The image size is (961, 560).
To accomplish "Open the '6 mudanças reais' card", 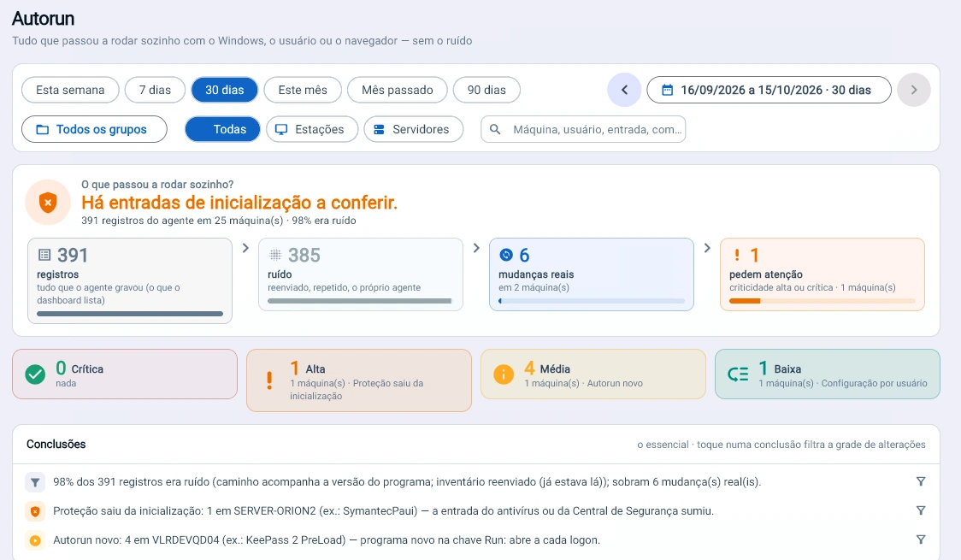I will (x=592, y=274).
